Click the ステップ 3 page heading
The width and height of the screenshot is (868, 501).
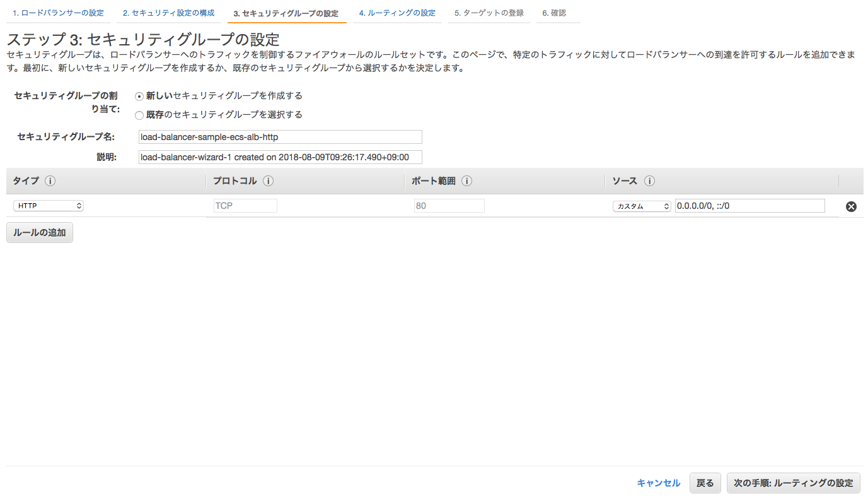pyautogui.click(x=143, y=39)
